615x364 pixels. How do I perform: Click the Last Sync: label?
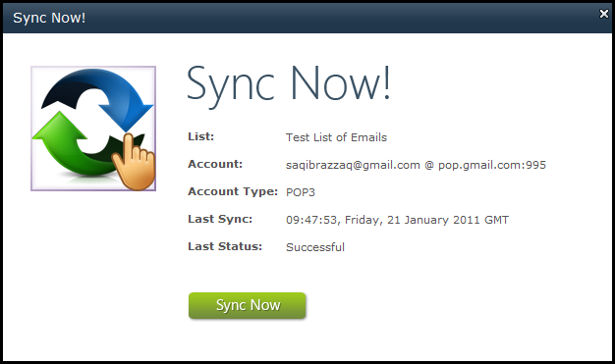220,219
